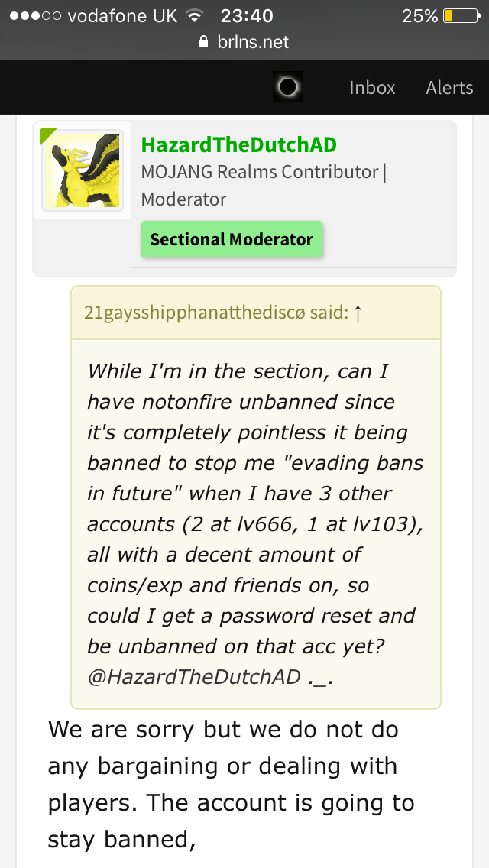Open HazardTheDutchAD profile link

pos(238,144)
